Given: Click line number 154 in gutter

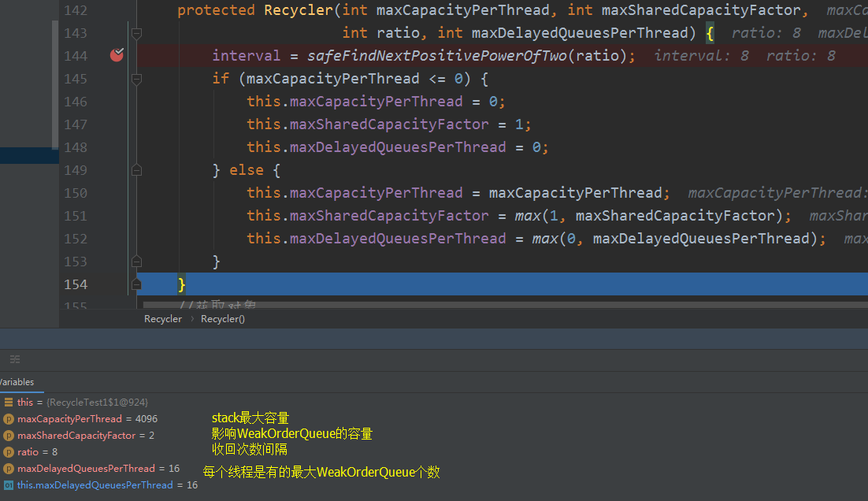Looking at the screenshot, I should click(76, 284).
